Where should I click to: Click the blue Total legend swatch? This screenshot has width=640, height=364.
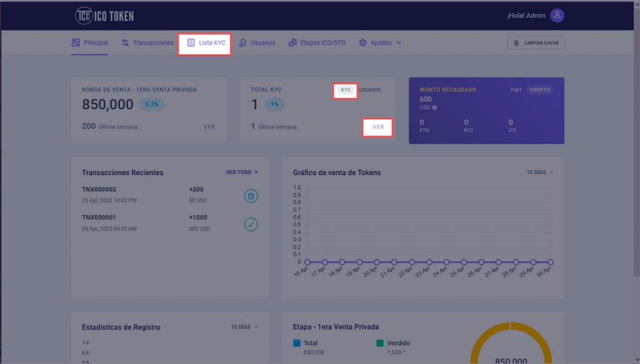coord(297,343)
